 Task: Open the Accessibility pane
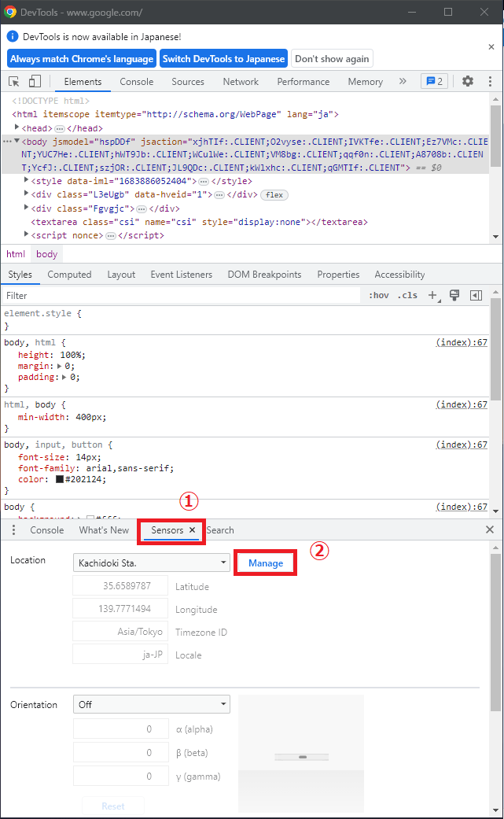399,275
